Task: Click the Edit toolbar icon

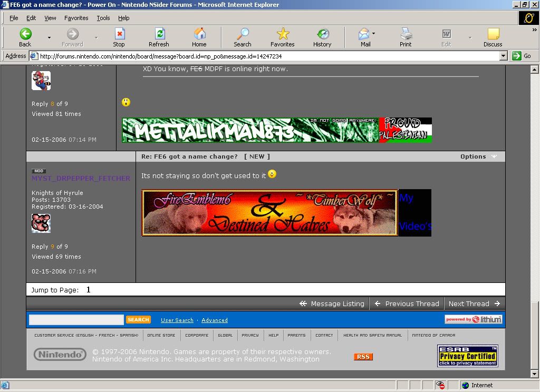Action: tap(446, 37)
